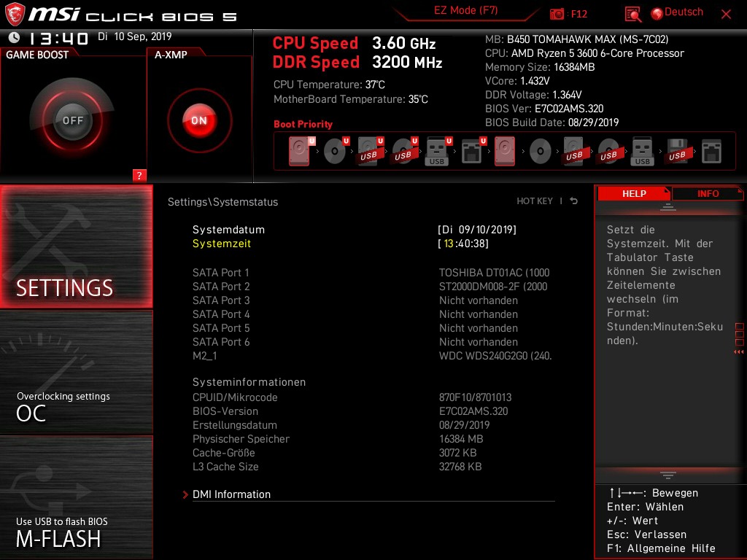Image resolution: width=747 pixels, height=560 pixels.
Task: Select the legacy USB hard disk boot icon
Action: 575,151
